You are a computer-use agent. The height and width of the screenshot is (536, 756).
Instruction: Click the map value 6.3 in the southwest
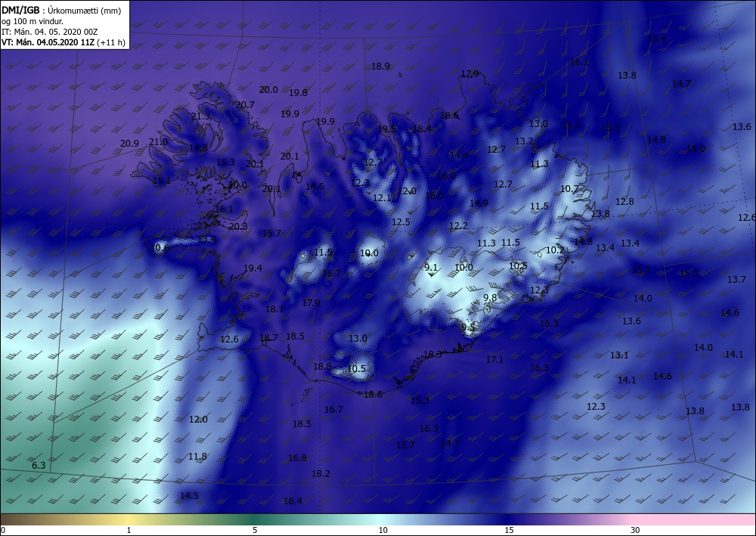[x=39, y=465]
